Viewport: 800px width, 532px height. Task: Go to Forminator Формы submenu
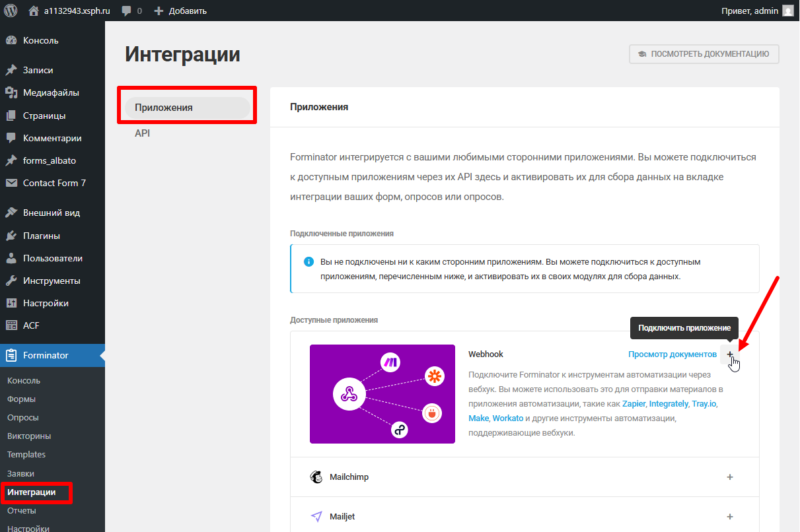tap(21, 399)
